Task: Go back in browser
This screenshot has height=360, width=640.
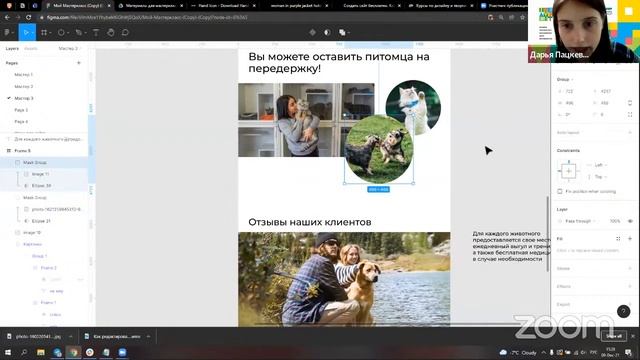Action: click(x=7, y=18)
